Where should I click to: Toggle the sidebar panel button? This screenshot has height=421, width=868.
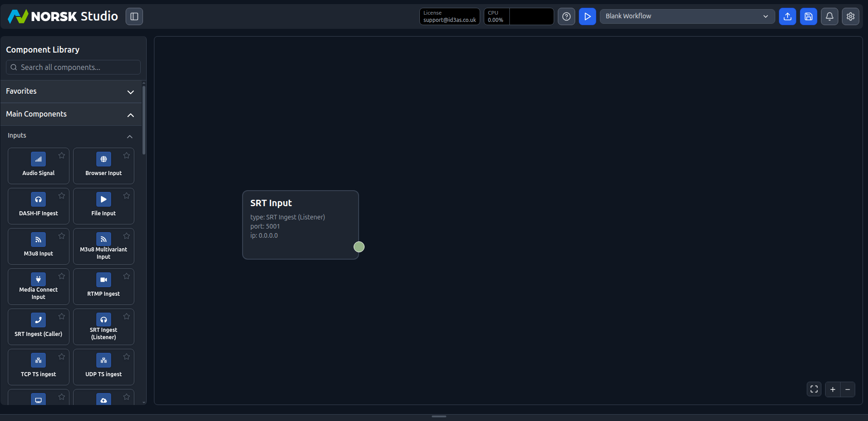[x=134, y=16]
